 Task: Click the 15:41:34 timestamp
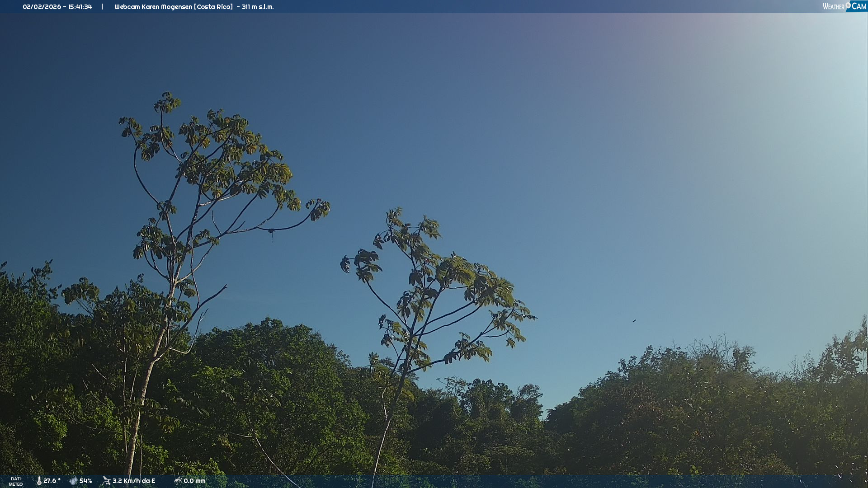click(x=80, y=7)
